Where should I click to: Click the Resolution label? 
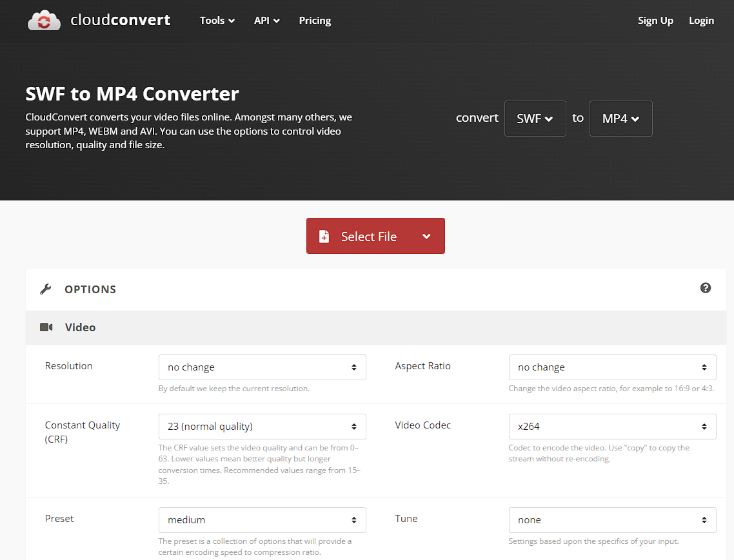[x=69, y=366]
